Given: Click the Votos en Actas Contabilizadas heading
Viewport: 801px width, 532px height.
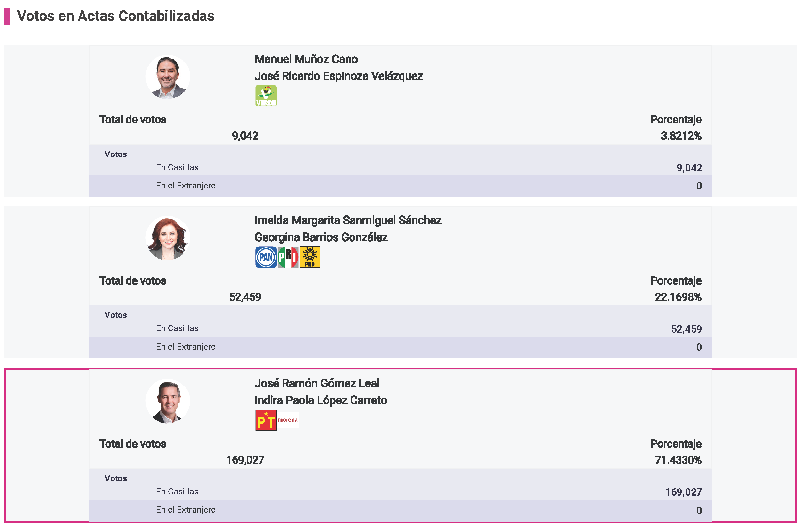Looking at the screenshot, I should [x=115, y=16].
